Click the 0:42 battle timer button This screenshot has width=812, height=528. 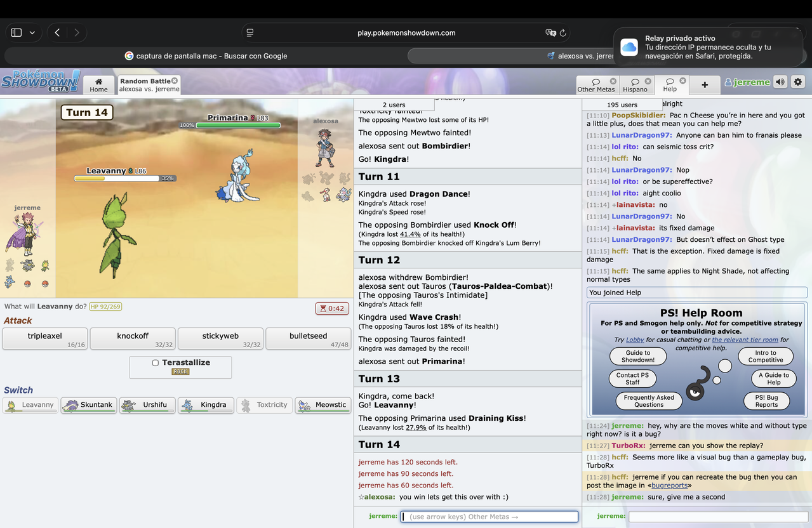(x=332, y=308)
